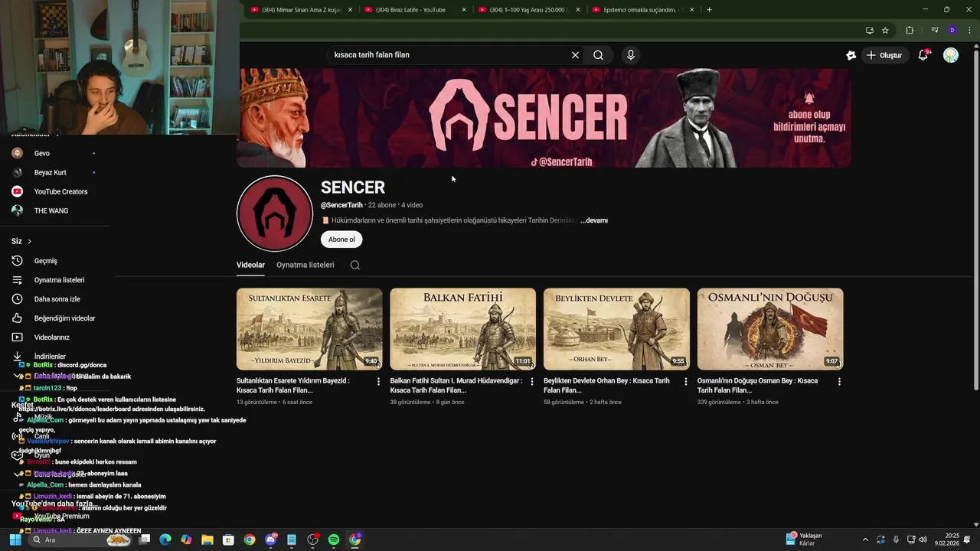Screen dimensions: 980x551
Task: Open Chrome extensions puzzle icon
Action: point(910,31)
